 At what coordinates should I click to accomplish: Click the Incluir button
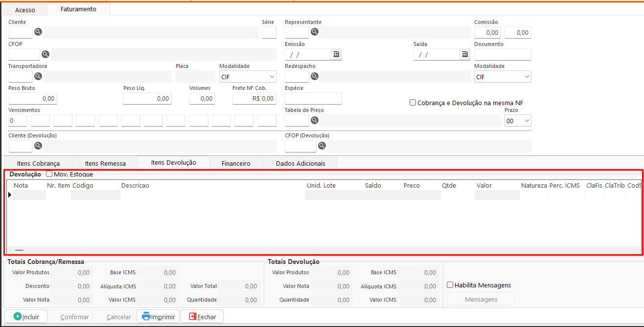(25, 317)
